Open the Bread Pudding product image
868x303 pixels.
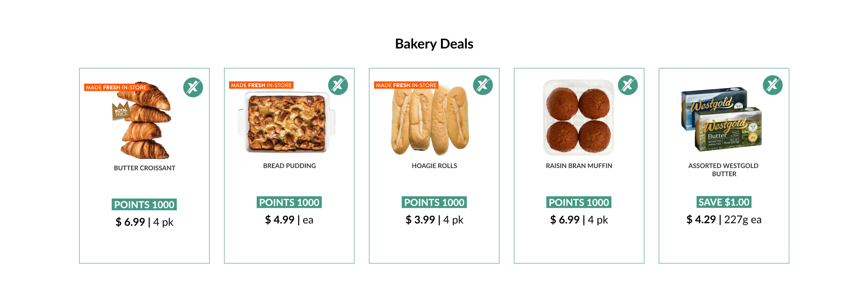tap(287, 122)
